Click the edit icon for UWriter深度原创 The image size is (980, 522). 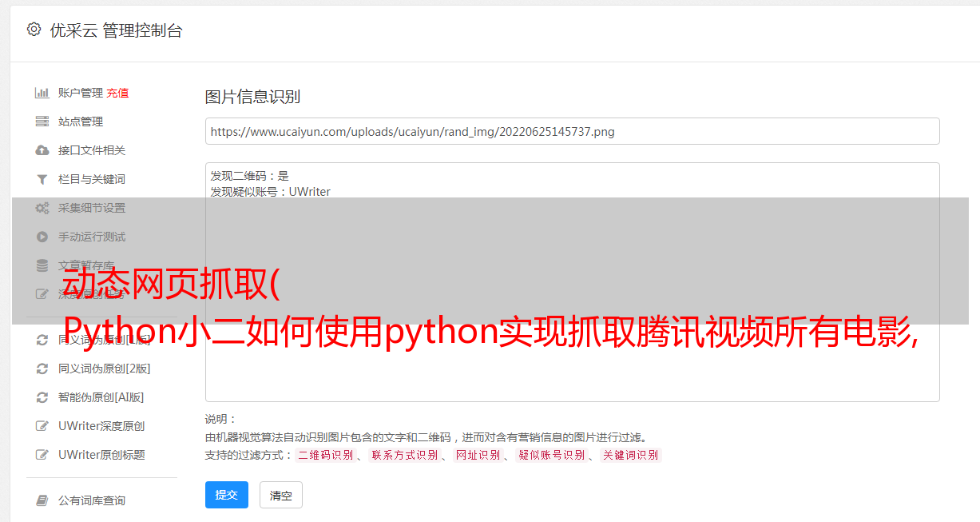click(42, 426)
